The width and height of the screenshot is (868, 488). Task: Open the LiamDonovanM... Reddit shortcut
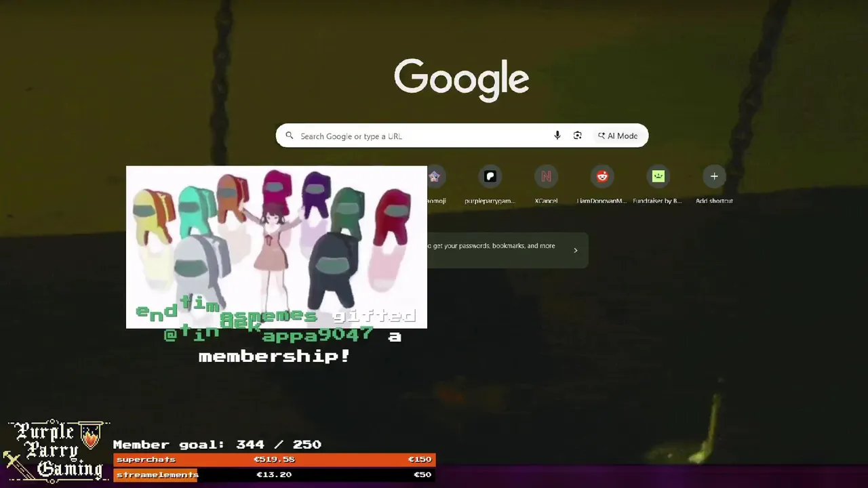coord(602,184)
